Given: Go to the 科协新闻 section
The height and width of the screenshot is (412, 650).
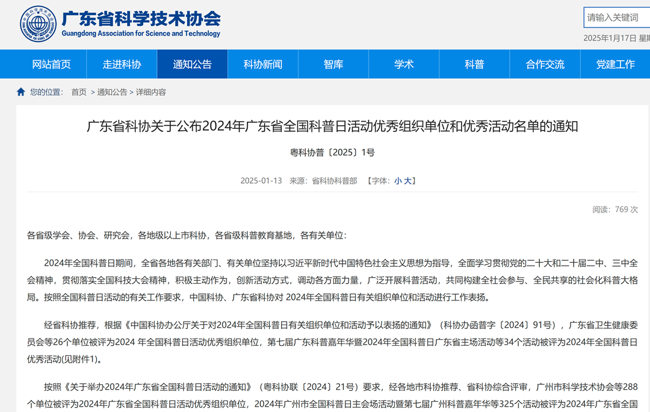Looking at the screenshot, I should tap(263, 64).
